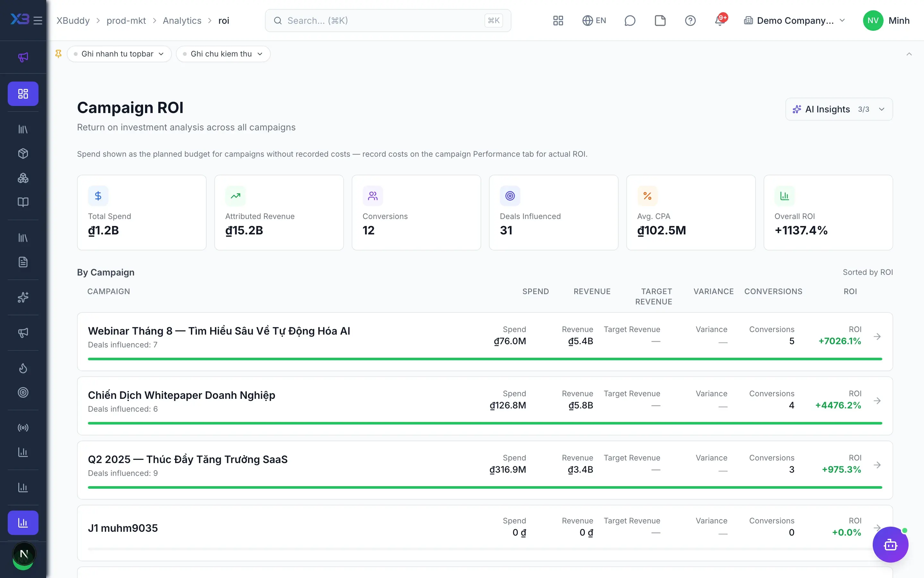Viewport: 924px width, 578px height.
Task: Select the highlighted bar-chart icon at the sidebar bottom
Action: tap(23, 522)
